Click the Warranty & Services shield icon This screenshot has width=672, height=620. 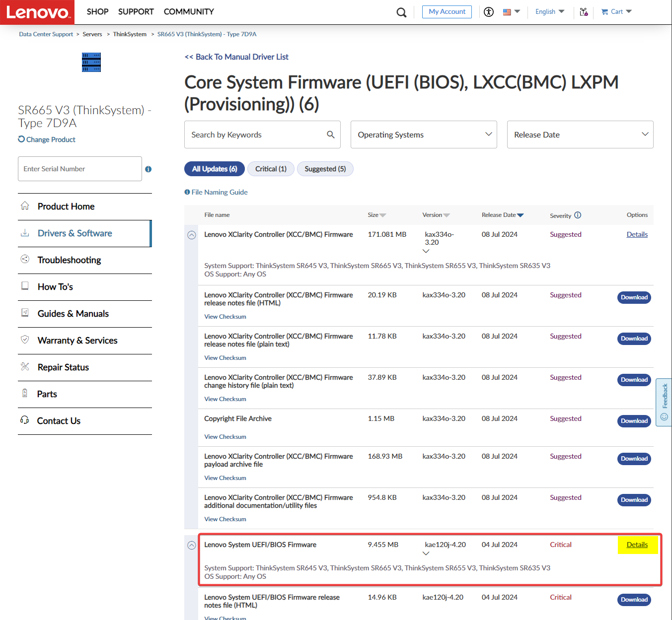coord(25,340)
